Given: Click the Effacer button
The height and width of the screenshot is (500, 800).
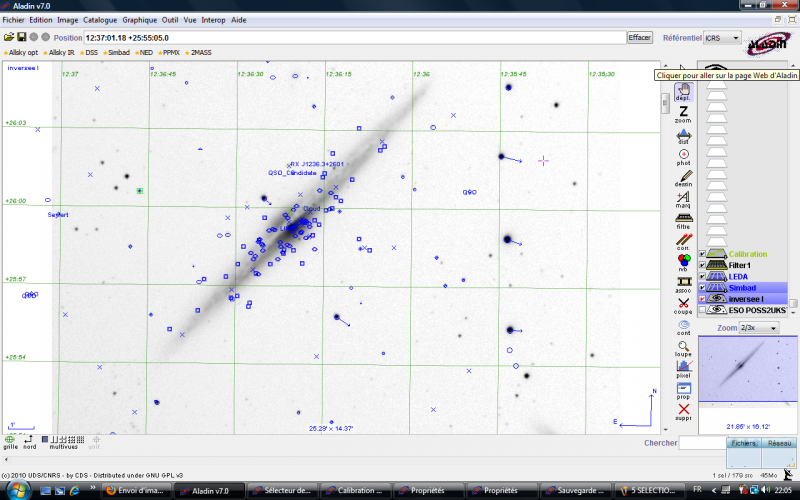Looking at the screenshot, I should click(640, 37).
